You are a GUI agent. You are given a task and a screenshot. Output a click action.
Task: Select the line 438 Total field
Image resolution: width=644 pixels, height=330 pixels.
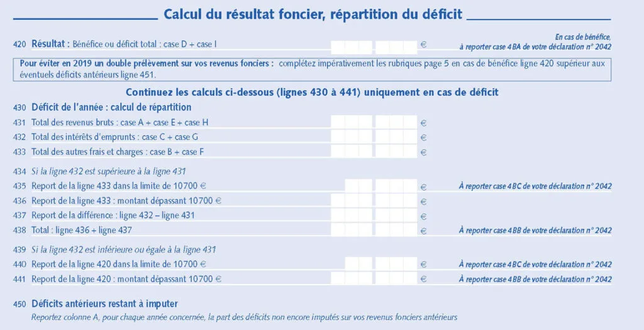(x=374, y=230)
